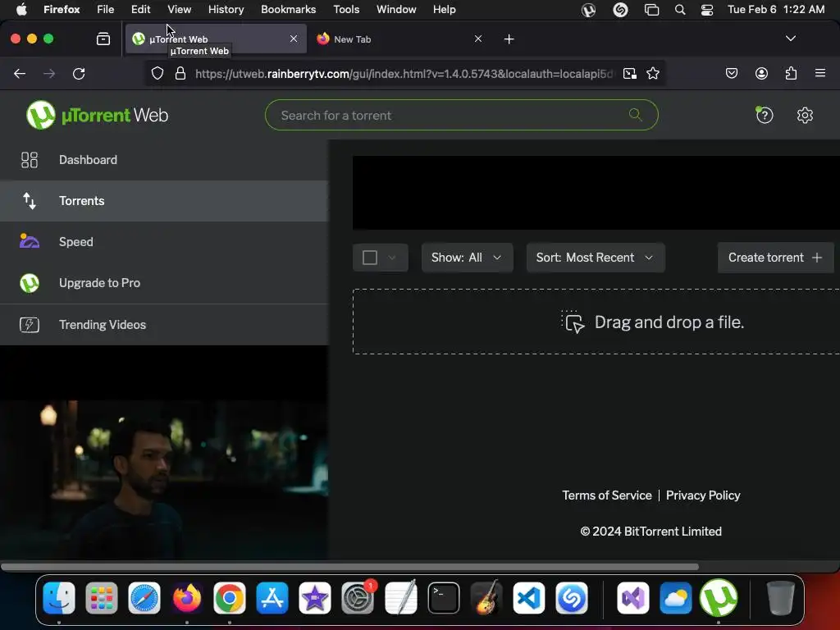This screenshot has width=840, height=630.
Task: Click the video ad thumbnail in sidebar
Action: point(164,479)
